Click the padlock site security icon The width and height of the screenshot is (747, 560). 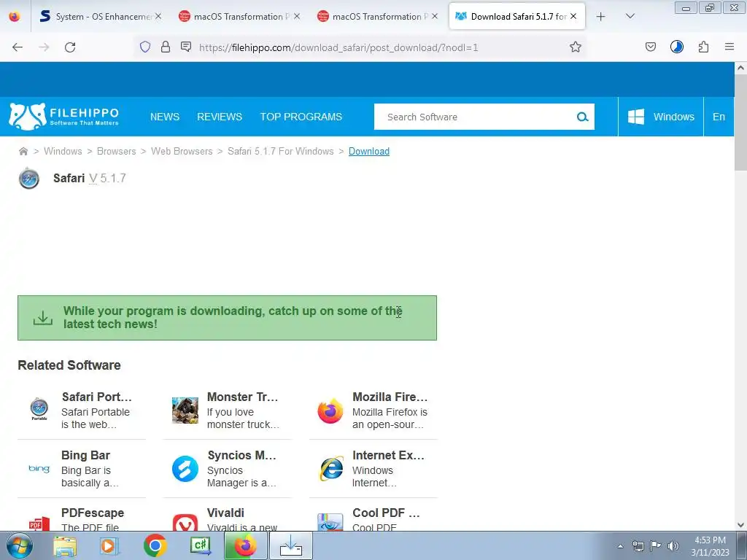point(166,47)
